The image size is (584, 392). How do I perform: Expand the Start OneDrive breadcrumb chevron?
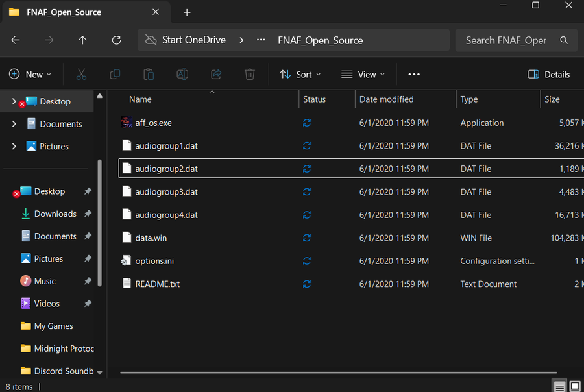point(241,40)
